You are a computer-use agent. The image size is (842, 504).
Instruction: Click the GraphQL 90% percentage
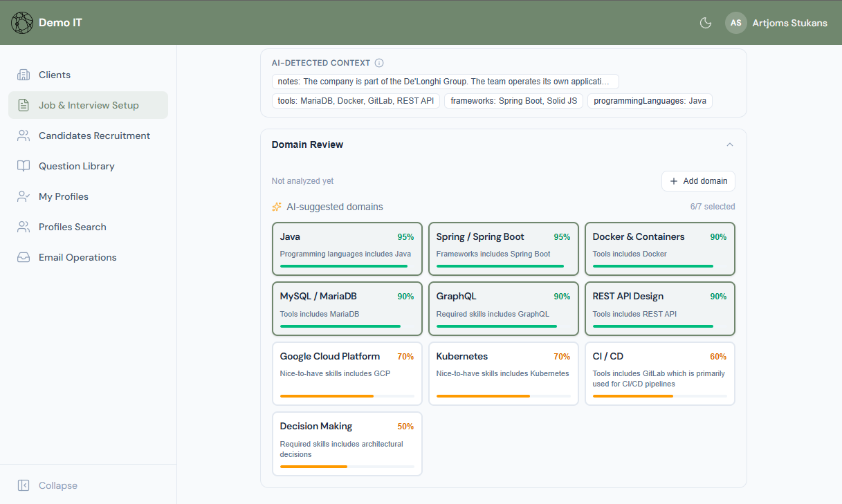pos(562,297)
